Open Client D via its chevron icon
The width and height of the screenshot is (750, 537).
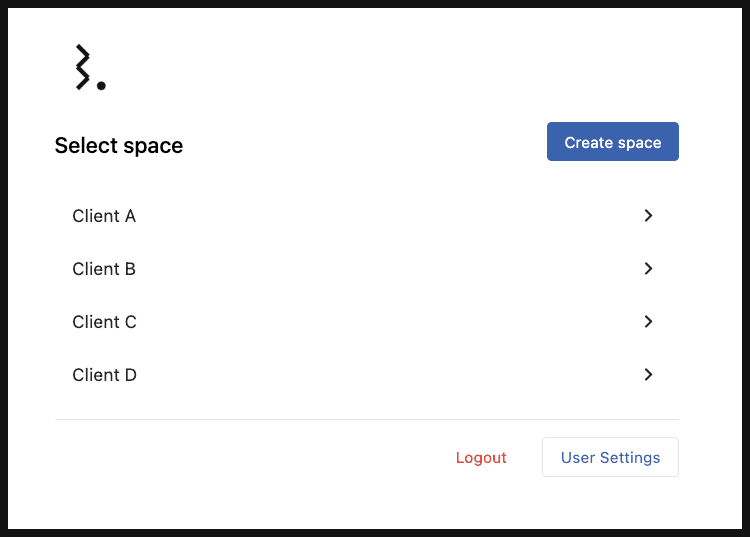(648, 374)
